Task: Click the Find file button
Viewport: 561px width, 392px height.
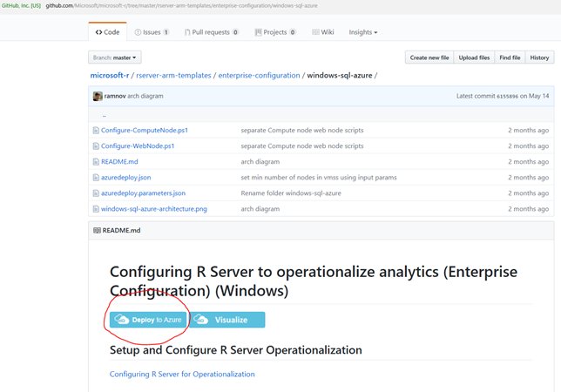Action: 510,57
